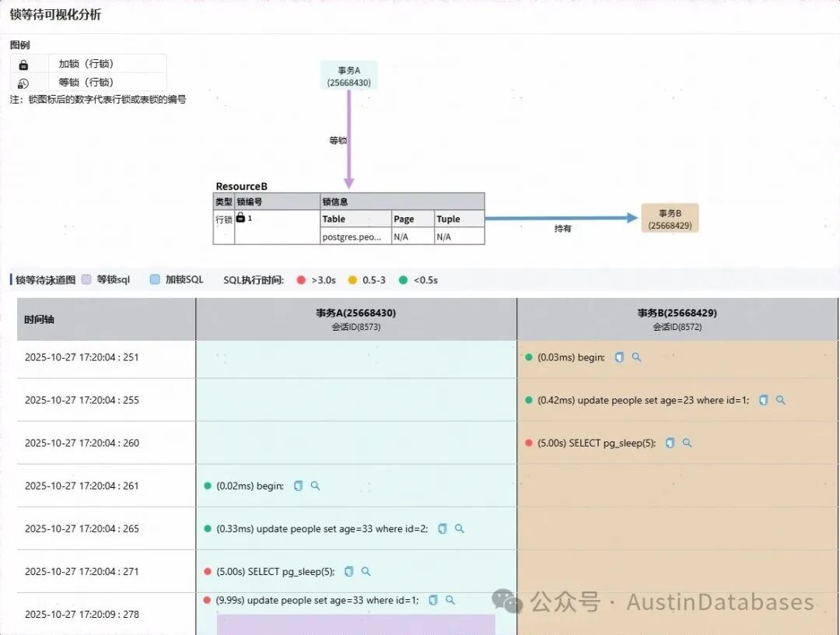
Task: Open magnifier for update age=23 where id=1
Action: click(x=781, y=400)
